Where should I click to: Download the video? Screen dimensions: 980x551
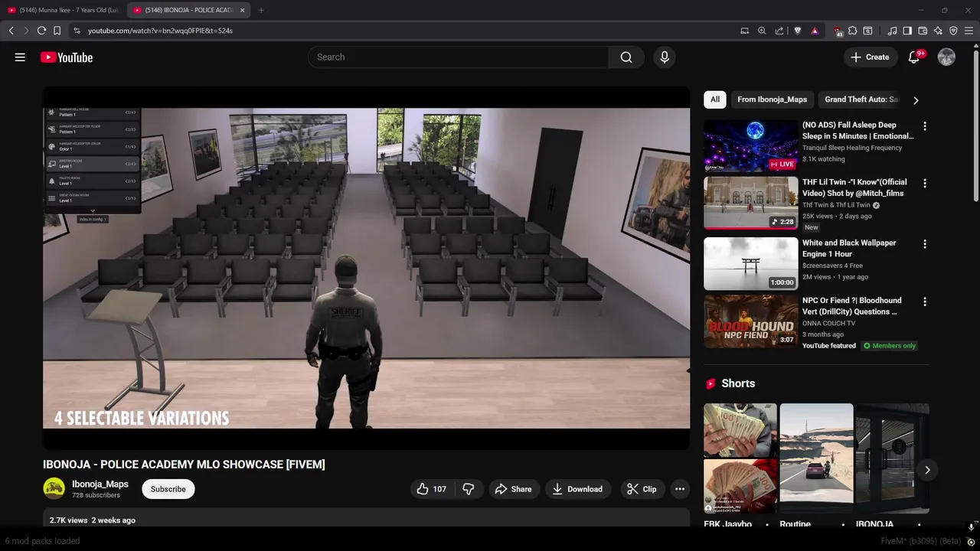[578, 489]
